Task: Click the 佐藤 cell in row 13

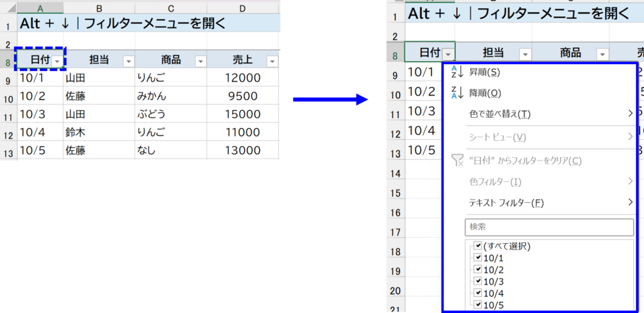Action: coord(99,151)
